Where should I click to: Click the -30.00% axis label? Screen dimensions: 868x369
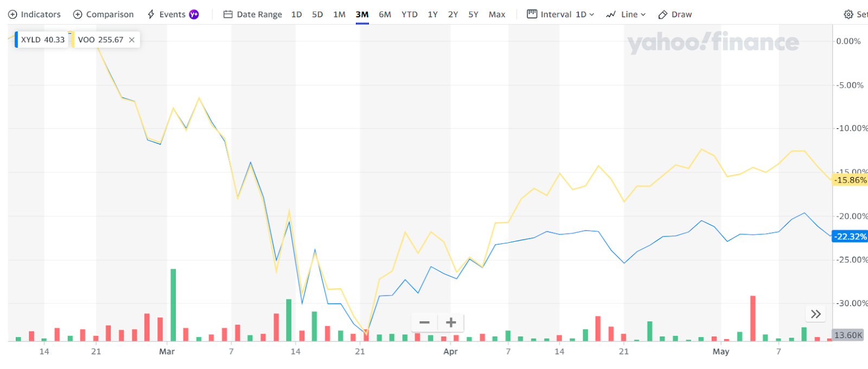click(x=852, y=303)
